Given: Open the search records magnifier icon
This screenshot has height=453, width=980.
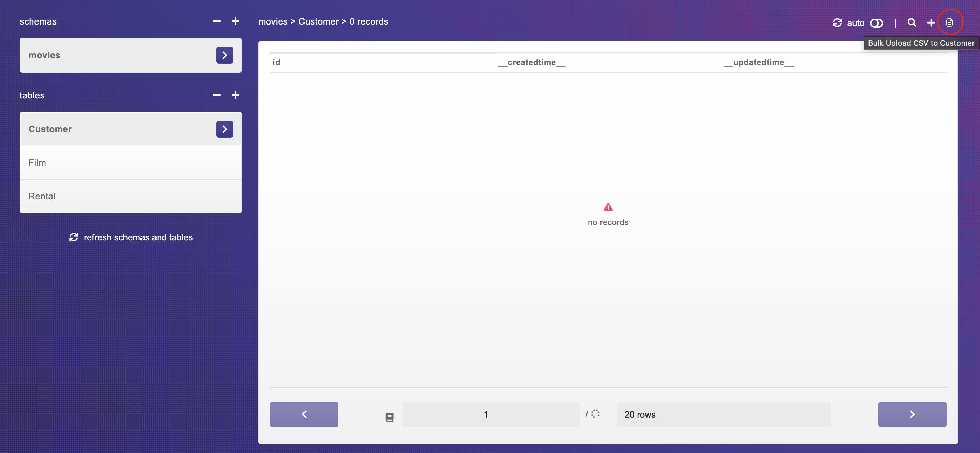Looking at the screenshot, I should point(911,22).
